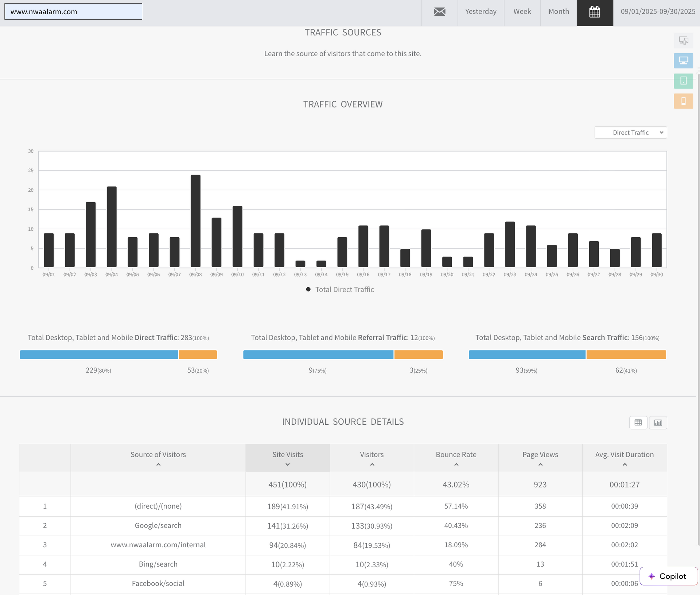Screen dimensions: 700x595
Task: Toggle the desktop device filter icon
Action: click(x=683, y=61)
